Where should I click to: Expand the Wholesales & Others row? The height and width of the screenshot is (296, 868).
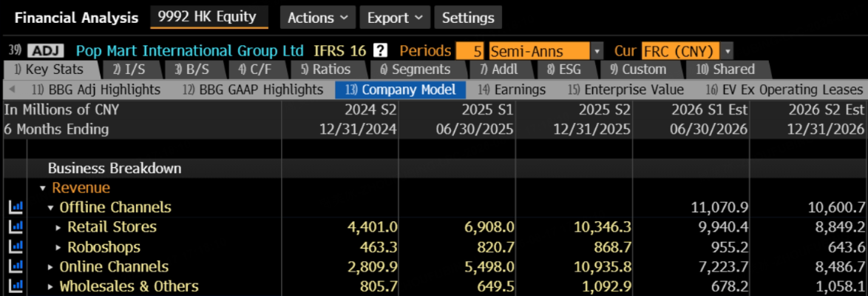(x=51, y=286)
